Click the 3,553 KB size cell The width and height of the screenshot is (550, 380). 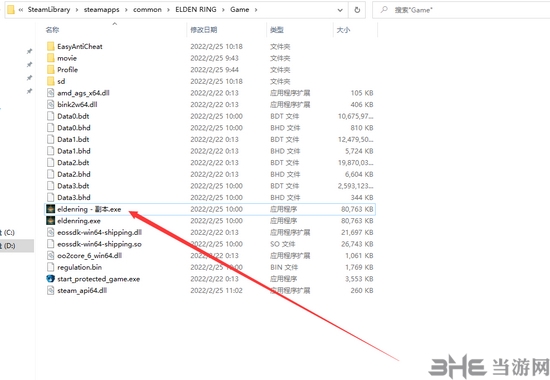click(x=359, y=279)
